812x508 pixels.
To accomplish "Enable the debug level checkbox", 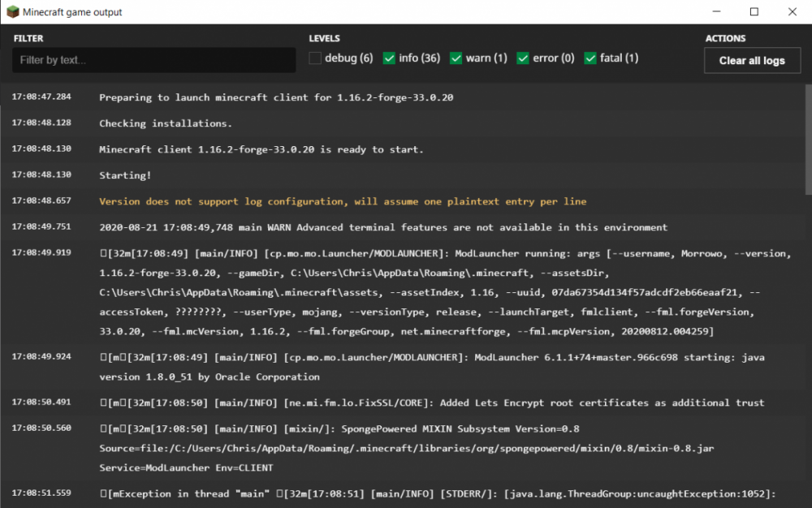I will (x=315, y=58).
